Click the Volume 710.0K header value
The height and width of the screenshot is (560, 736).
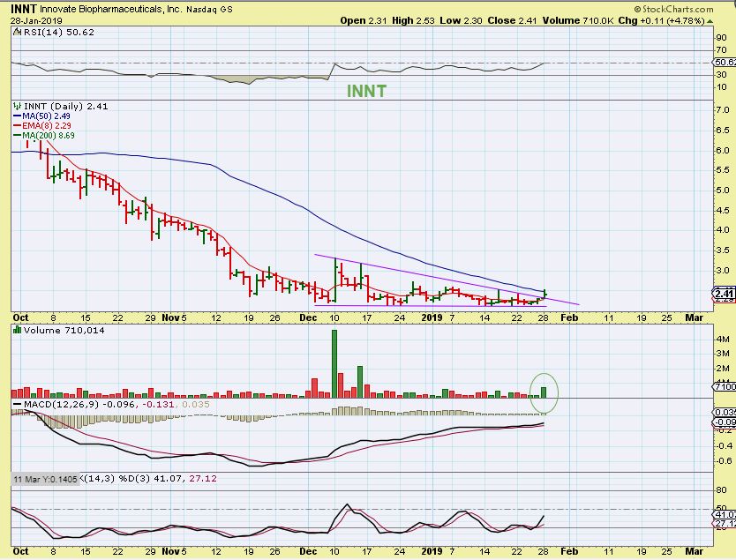coord(578,20)
